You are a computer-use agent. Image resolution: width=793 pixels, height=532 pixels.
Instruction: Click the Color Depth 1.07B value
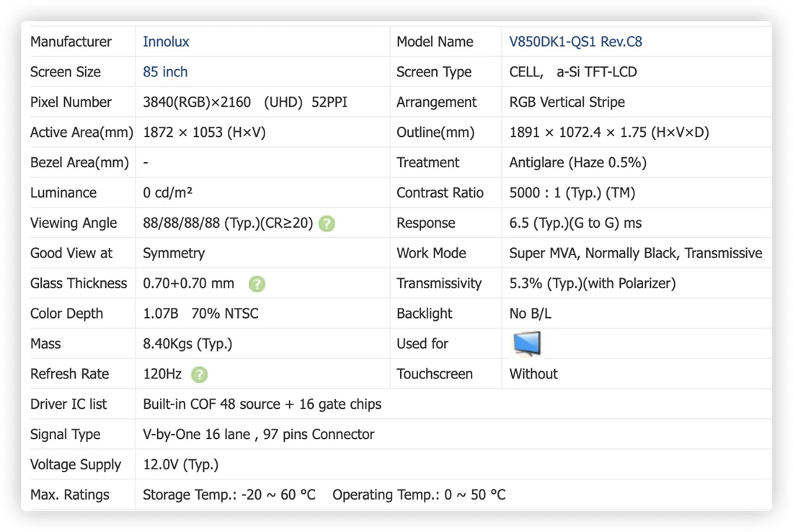point(160,314)
